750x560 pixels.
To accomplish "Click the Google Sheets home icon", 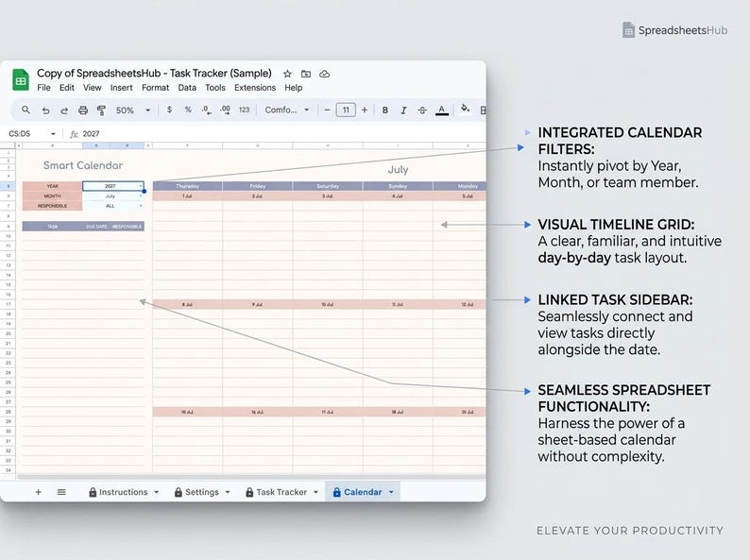I will tap(21, 79).
